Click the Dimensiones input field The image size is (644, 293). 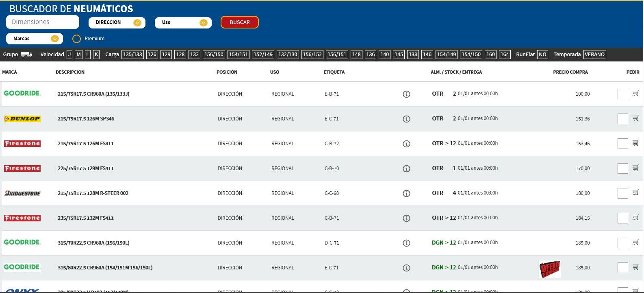click(x=43, y=22)
